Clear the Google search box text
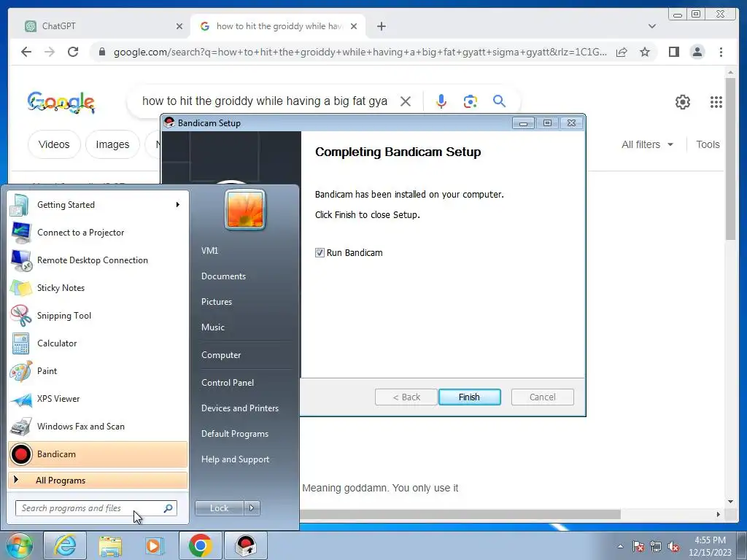This screenshot has width=747, height=560. 406,101
